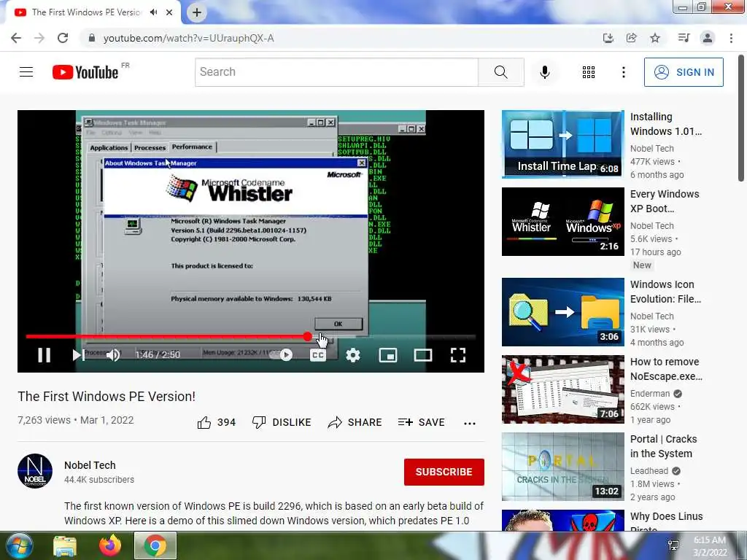Click the DISLIKE button
The height and width of the screenshot is (560, 747).
(x=282, y=422)
